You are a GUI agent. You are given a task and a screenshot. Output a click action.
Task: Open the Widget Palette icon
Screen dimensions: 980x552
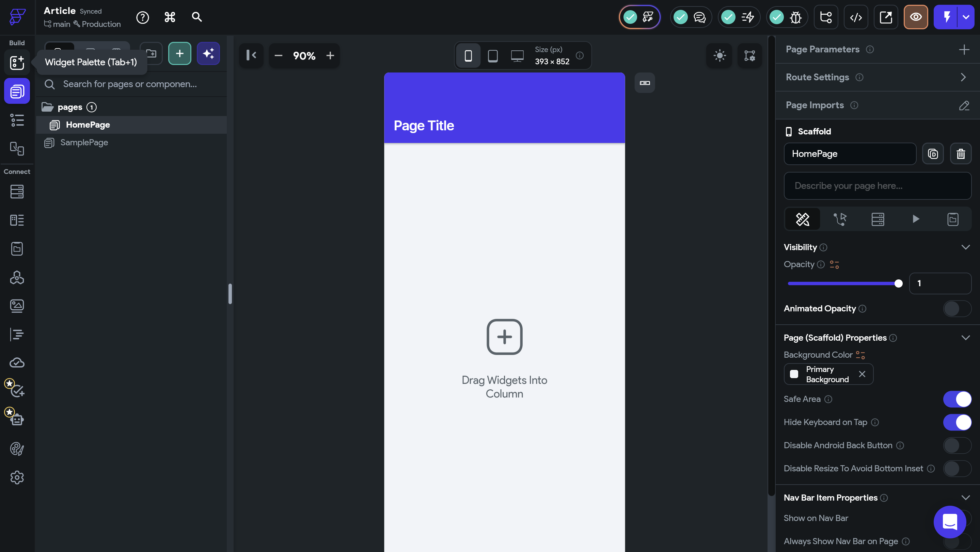click(17, 63)
